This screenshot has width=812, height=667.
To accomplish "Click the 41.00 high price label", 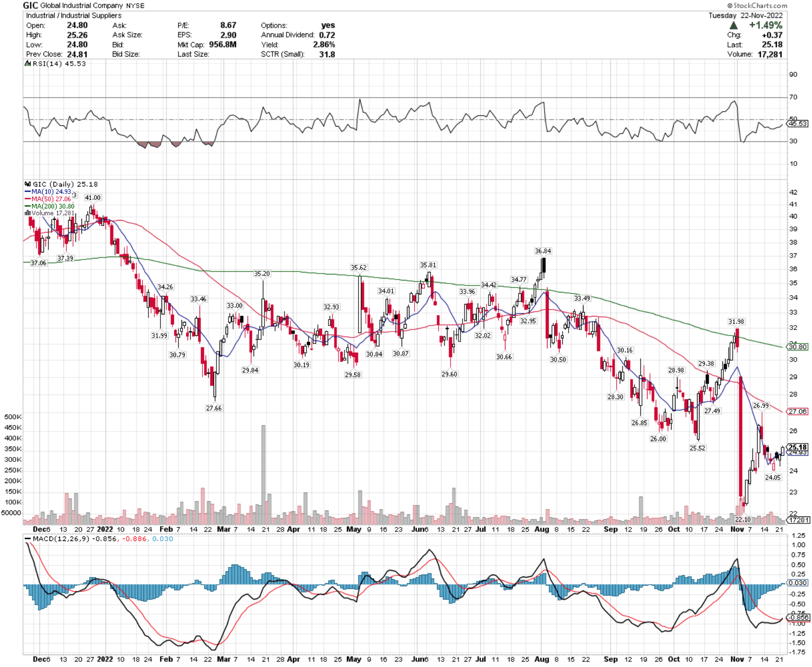I will click(92, 197).
